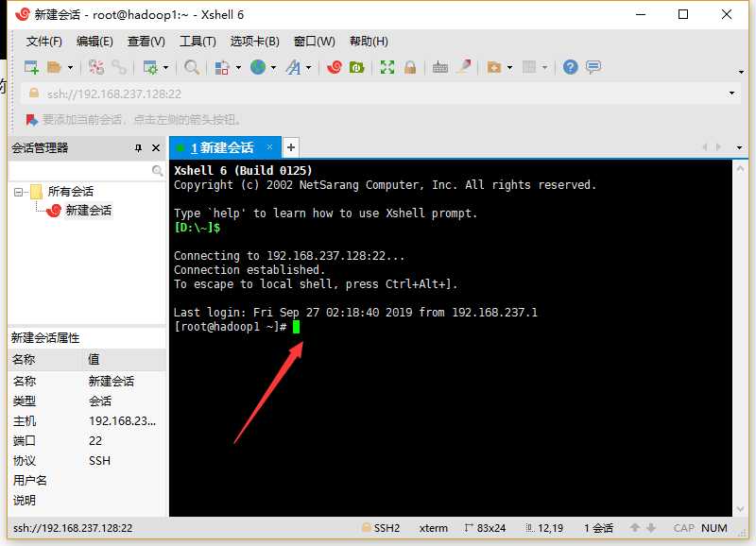Screen dimensions: 756x546
Task: Close the 1 新建会话 tab
Action: [x=269, y=147]
